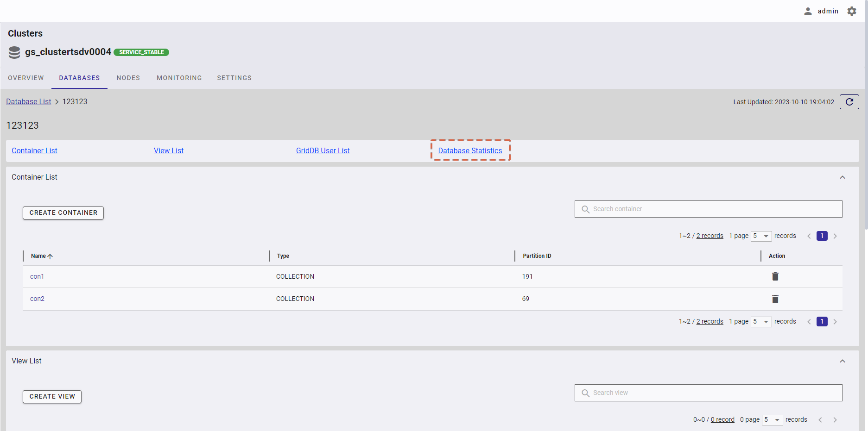Click the refresh icon beside Last Updated

click(x=849, y=102)
